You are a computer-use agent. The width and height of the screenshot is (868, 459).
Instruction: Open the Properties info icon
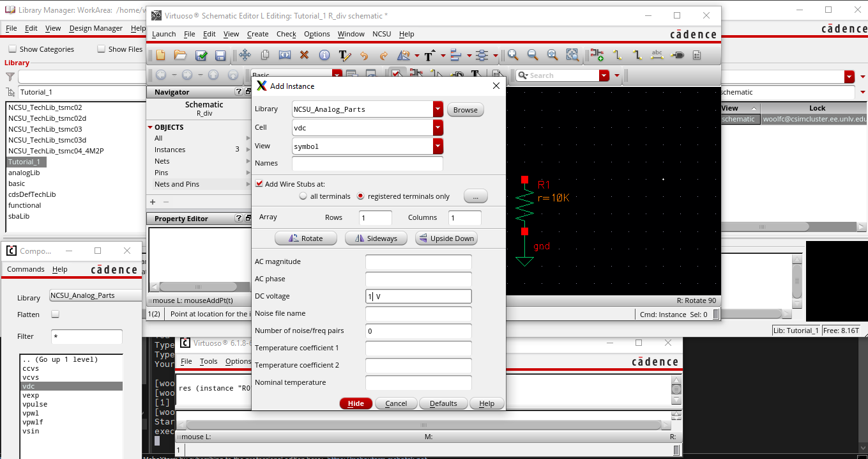(324, 56)
